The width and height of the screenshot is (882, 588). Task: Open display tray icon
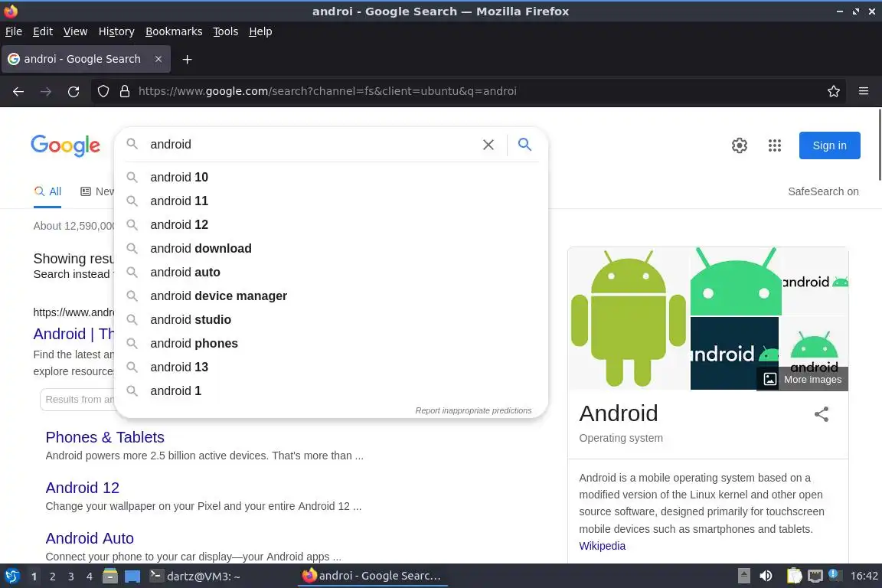(x=815, y=576)
